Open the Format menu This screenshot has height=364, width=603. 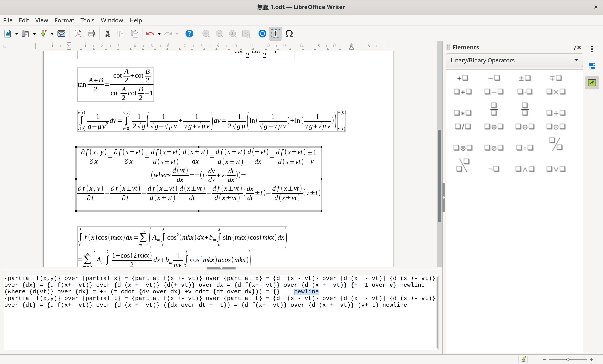[64, 20]
